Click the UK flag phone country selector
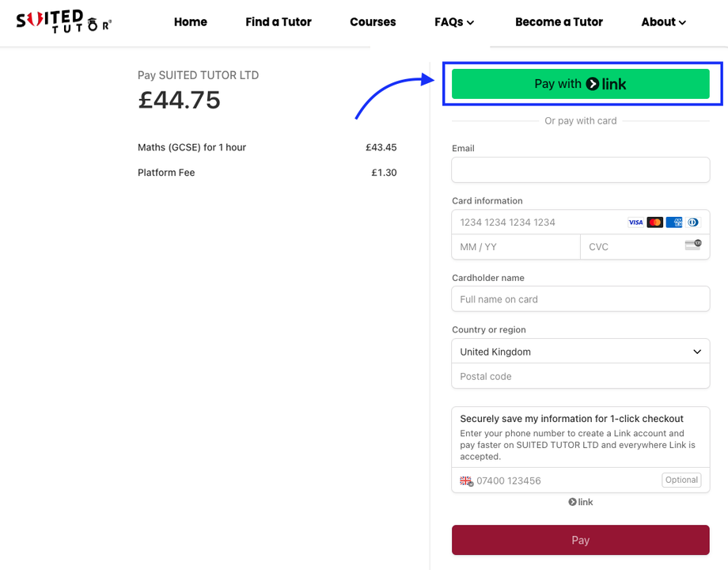The height and width of the screenshot is (570, 728). 466,481
